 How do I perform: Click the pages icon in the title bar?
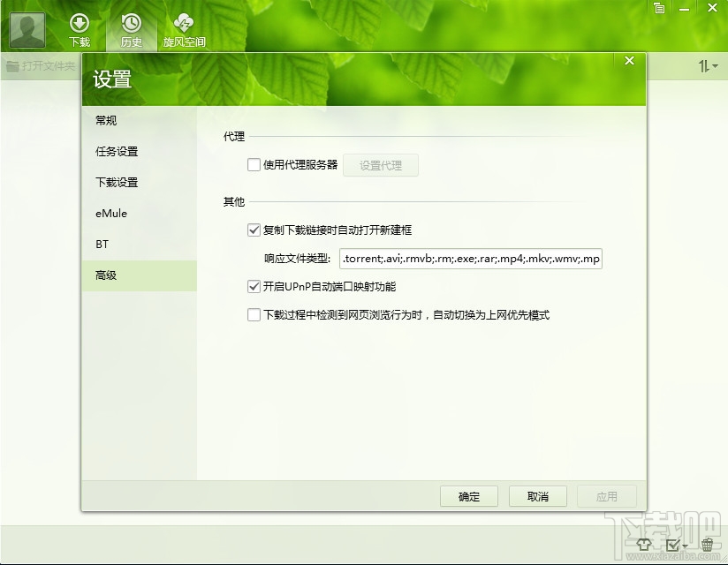[x=658, y=7]
